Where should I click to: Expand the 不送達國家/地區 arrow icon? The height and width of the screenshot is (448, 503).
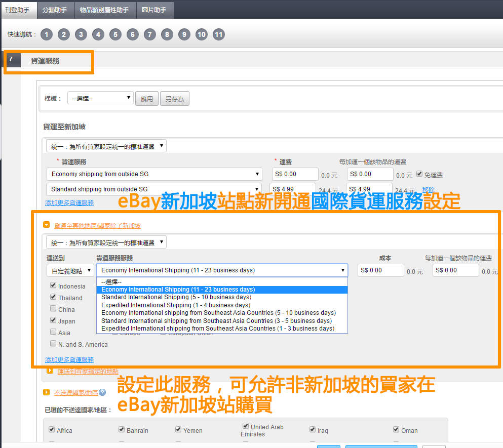47,392
